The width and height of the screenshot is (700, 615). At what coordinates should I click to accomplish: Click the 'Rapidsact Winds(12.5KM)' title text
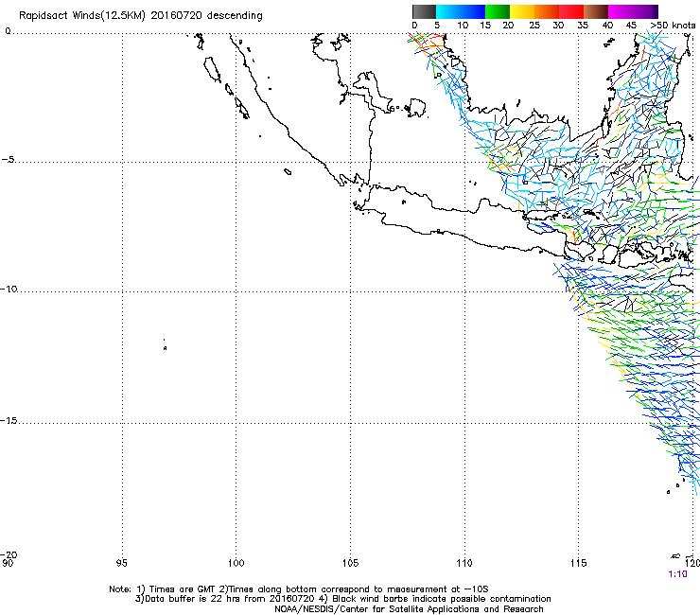[x=82, y=16]
